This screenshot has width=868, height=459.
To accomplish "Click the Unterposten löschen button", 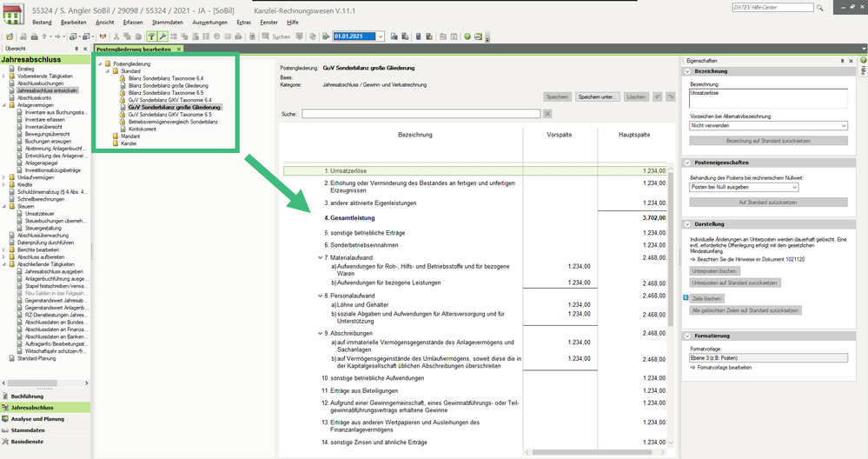I will (x=714, y=271).
